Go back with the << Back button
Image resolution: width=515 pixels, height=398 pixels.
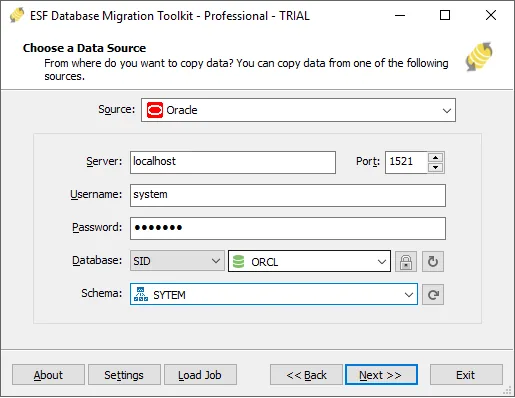[x=306, y=375]
